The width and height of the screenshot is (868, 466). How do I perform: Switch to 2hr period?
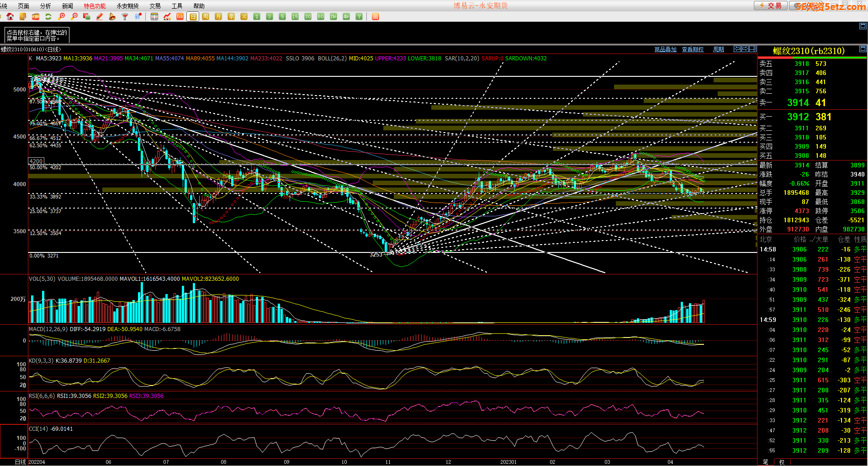click(x=333, y=16)
